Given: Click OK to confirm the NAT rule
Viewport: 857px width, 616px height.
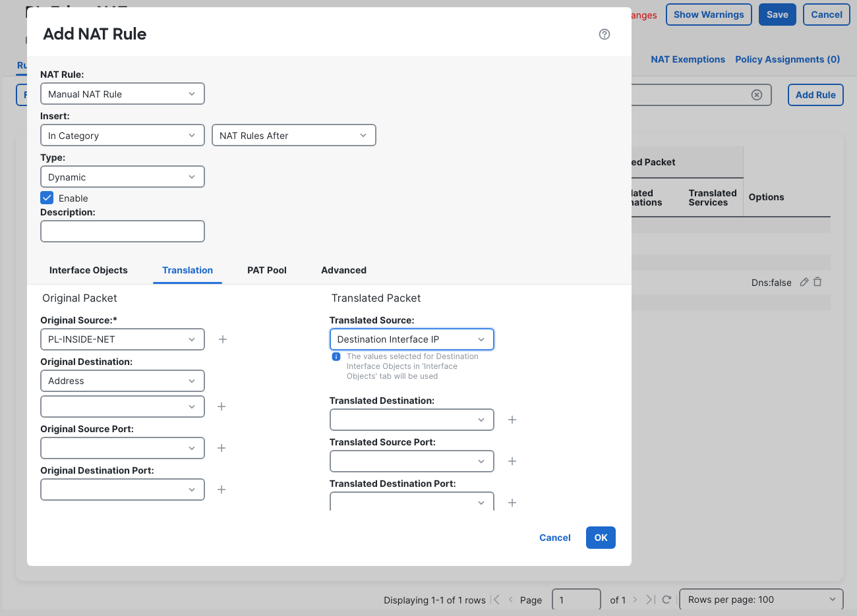Looking at the screenshot, I should pyautogui.click(x=601, y=538).
